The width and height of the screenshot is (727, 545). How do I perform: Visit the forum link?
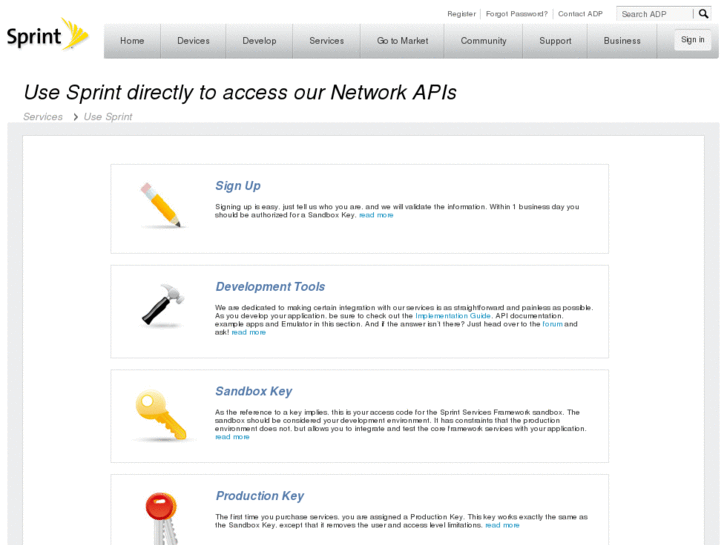[x=552, y=324]
